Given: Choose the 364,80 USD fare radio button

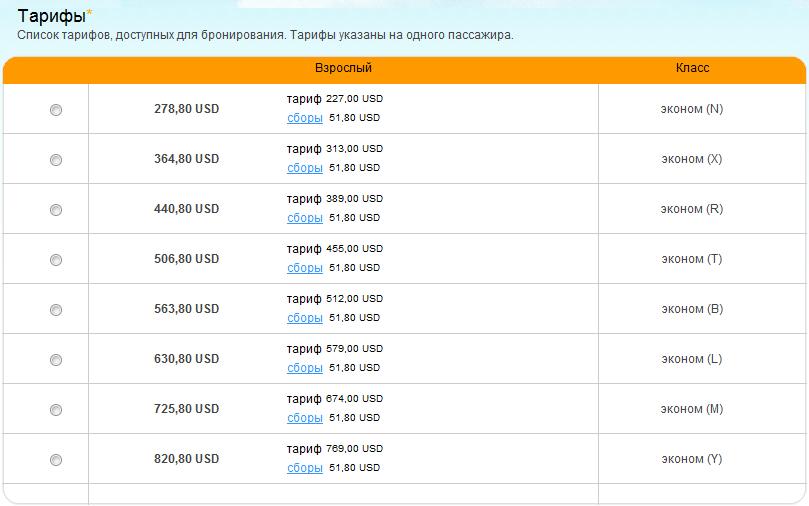Looking at the screenshot, I should [56, 160].
